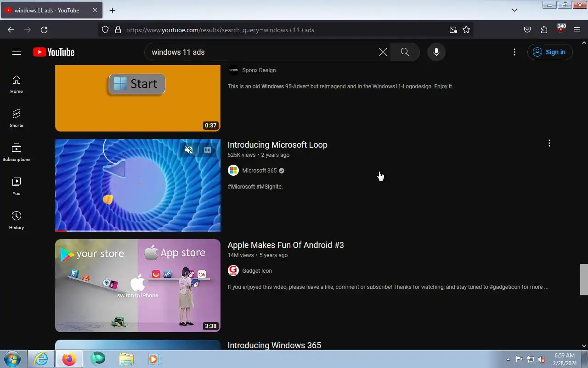The height and width of the screenshot is (368, 588).
Task: Open the media player taskbar icon
Action: tap(154, 359)
